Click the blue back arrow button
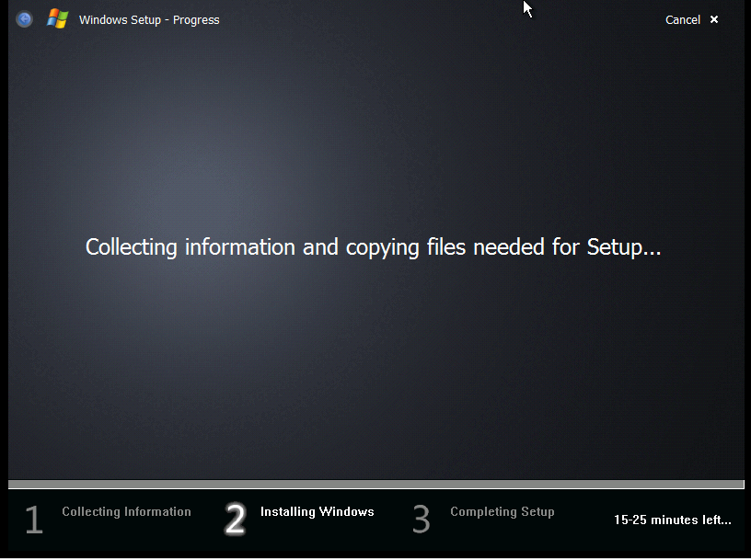Image resolution: width=751 pixels, height=560 pixels. tap(24, 19)
